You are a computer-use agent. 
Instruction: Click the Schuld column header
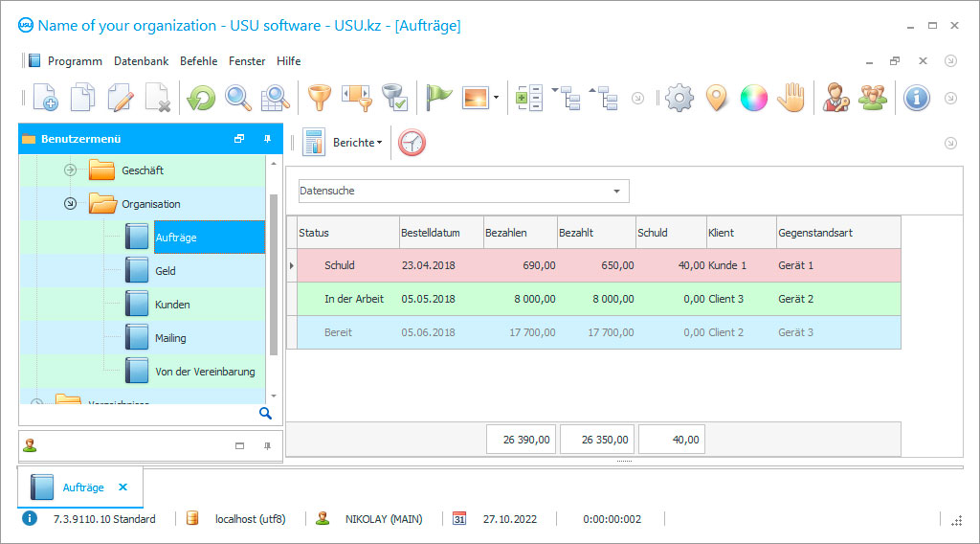point(671,233)
